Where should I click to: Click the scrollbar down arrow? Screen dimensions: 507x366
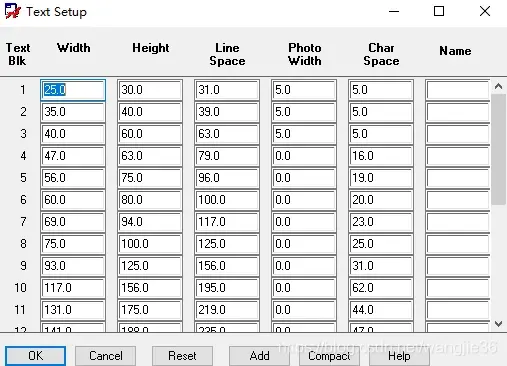498,324
